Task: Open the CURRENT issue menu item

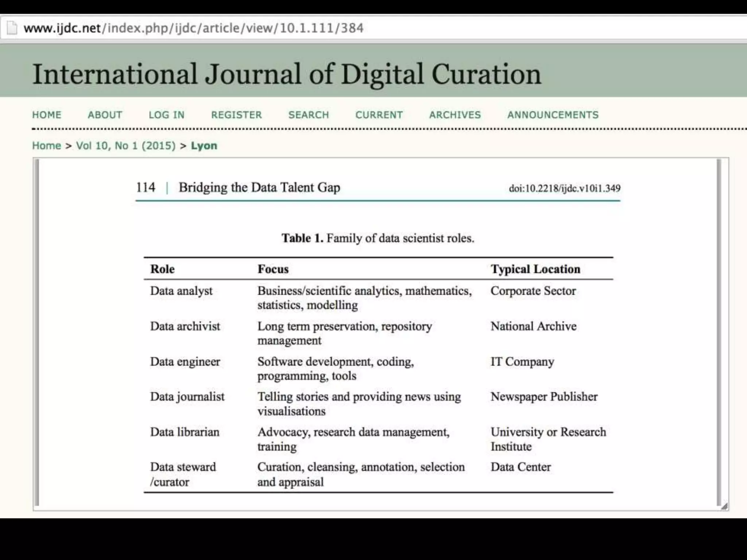Action: click(379, 115)
